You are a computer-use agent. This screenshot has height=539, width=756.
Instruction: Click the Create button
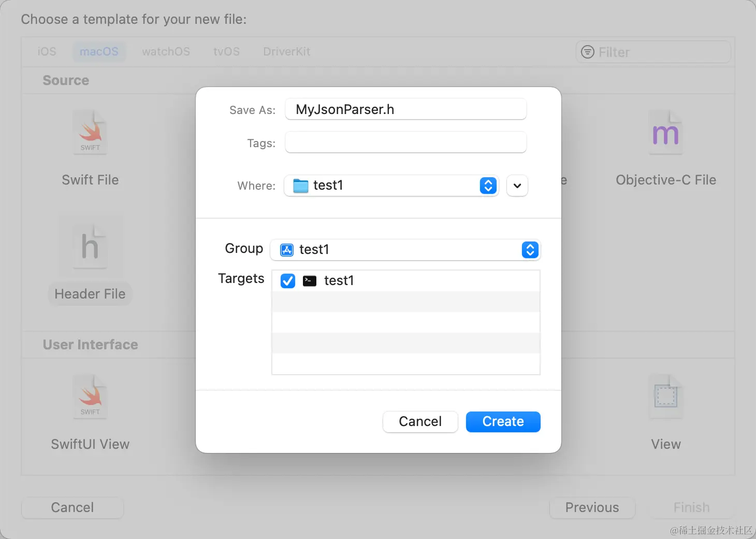503,422
